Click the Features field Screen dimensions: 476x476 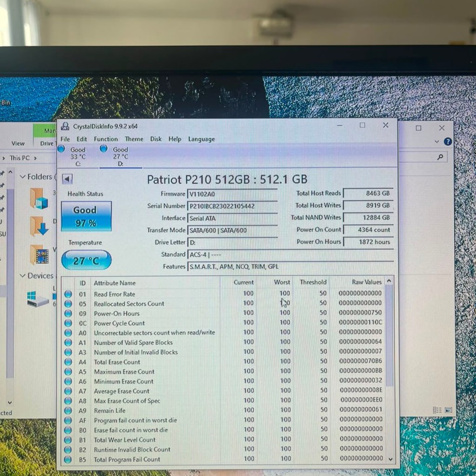291,266
